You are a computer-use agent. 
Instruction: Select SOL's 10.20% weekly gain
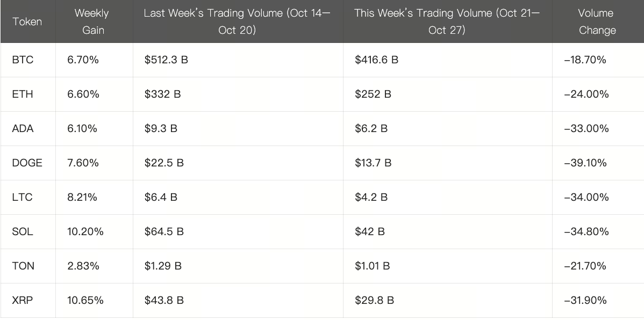85,231
